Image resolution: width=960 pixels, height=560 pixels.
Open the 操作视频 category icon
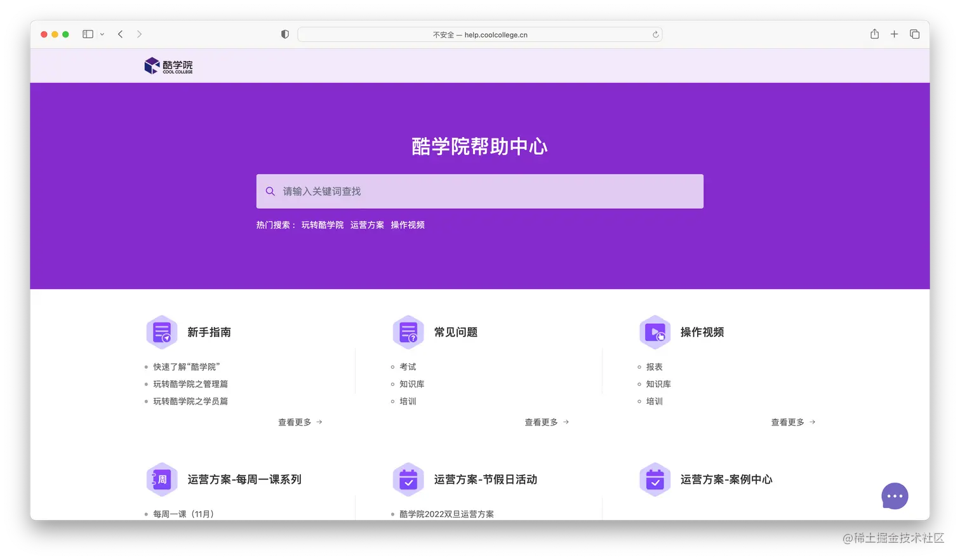point(655,332)
